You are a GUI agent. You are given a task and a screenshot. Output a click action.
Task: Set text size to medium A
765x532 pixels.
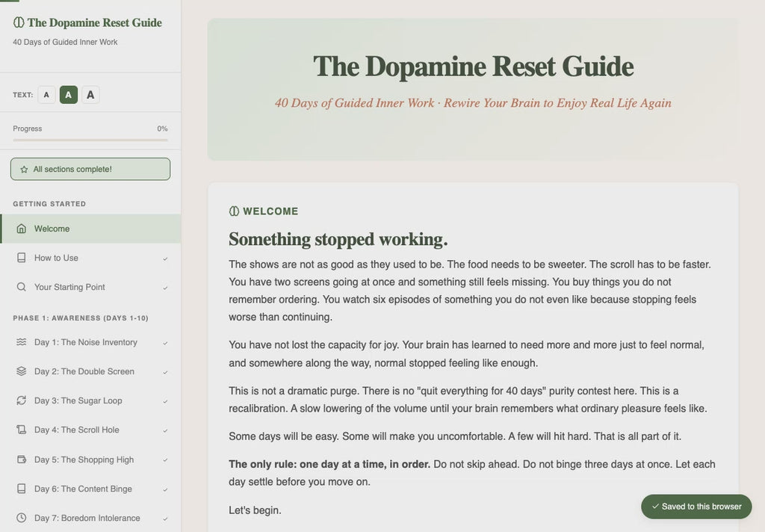(68, 95)
